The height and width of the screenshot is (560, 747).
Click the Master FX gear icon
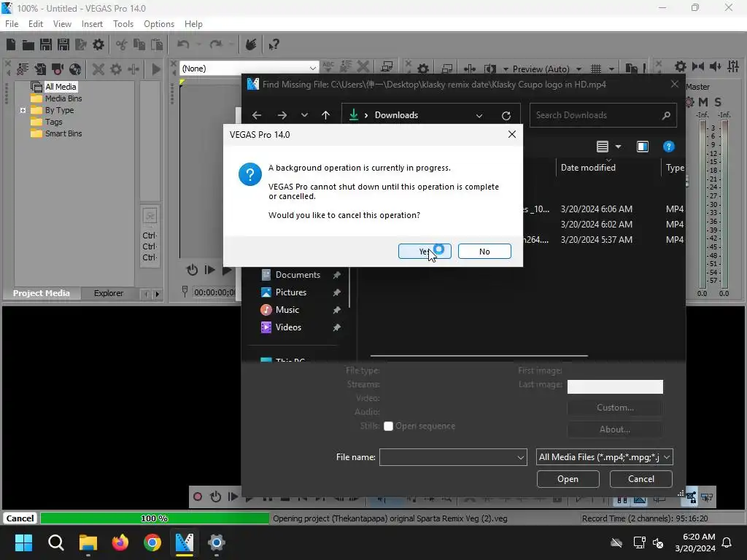689,102
